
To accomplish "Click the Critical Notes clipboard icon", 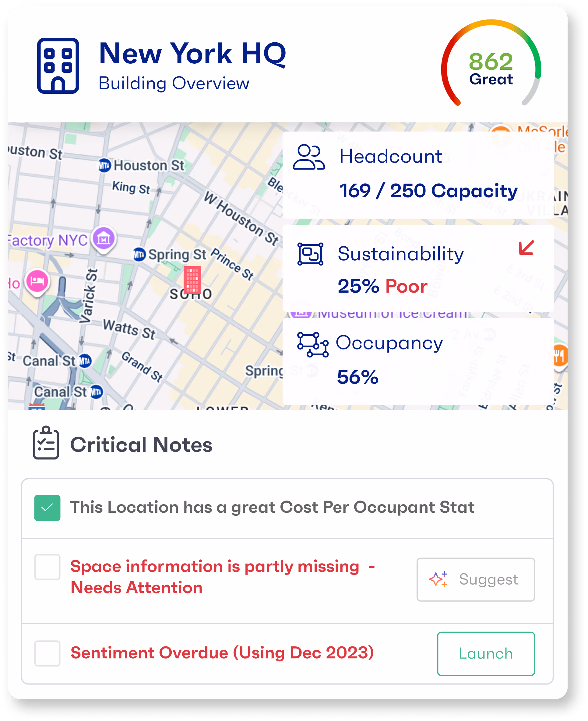I will tap(46, 443).
